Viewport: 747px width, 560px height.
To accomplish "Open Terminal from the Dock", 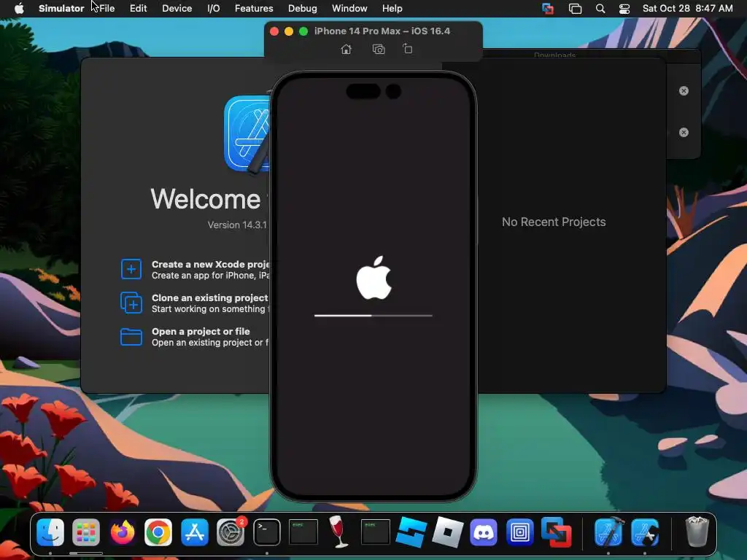I will point(267,532).
